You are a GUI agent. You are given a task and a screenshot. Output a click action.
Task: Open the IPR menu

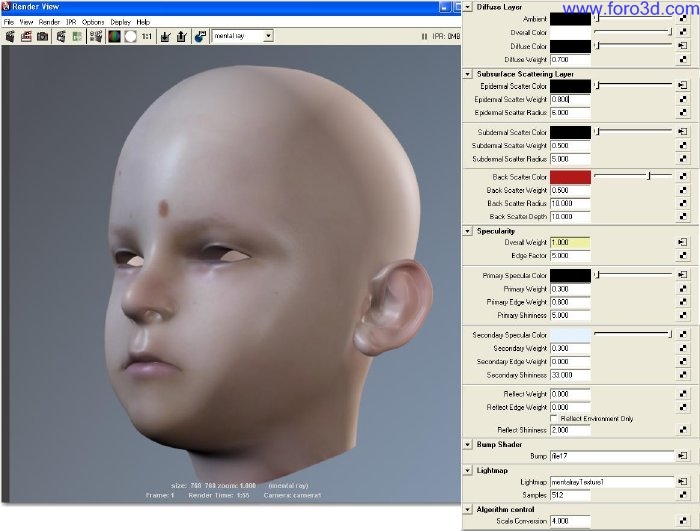point(71,22)
